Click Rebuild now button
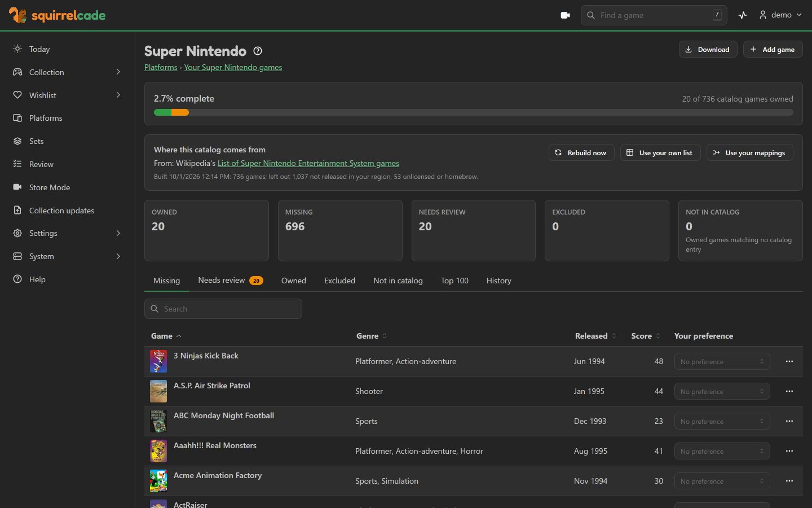812x508 pixels. click(x=581, y=152)
